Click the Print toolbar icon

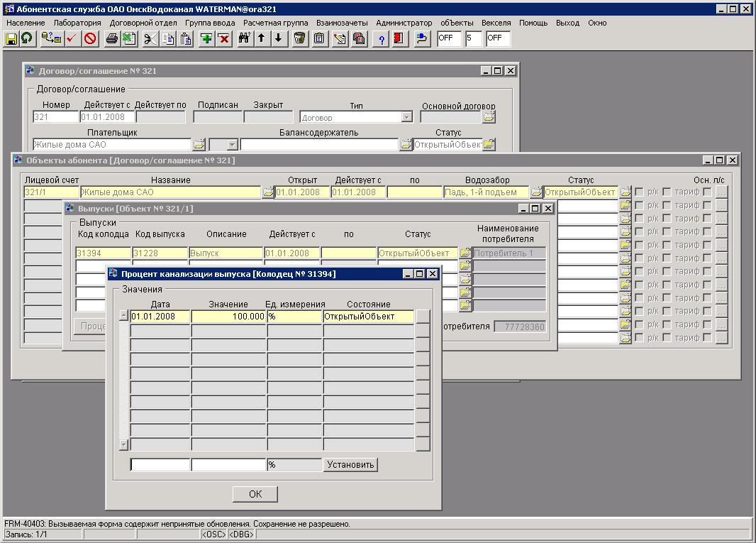pos(111,39)
